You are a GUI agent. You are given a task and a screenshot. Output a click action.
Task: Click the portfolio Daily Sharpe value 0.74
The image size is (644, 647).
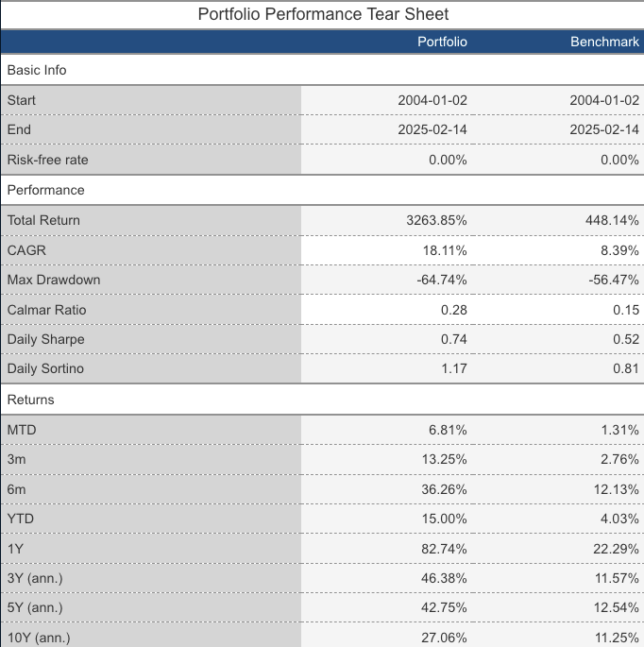coord(454,339)
